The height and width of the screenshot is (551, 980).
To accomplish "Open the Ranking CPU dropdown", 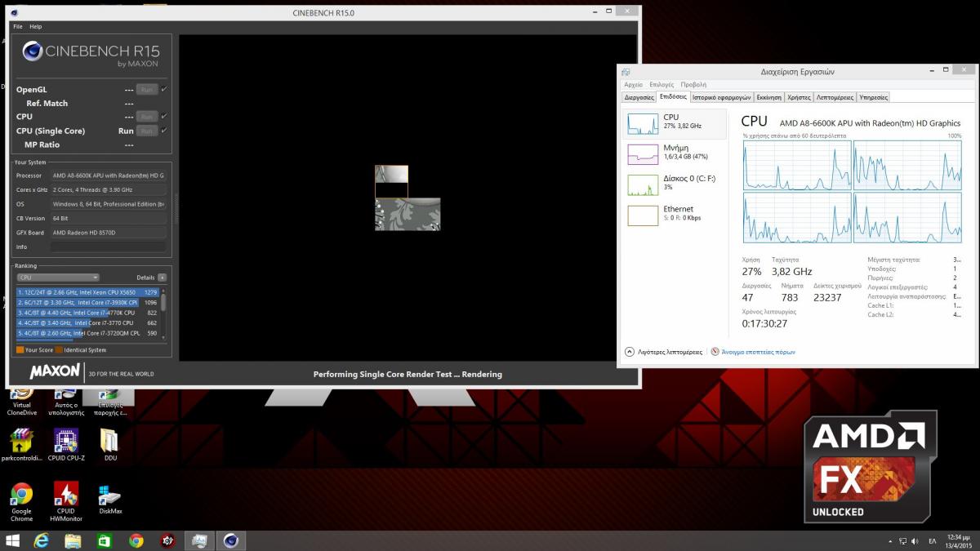I will pyautogui.click(x=58, y=278).
